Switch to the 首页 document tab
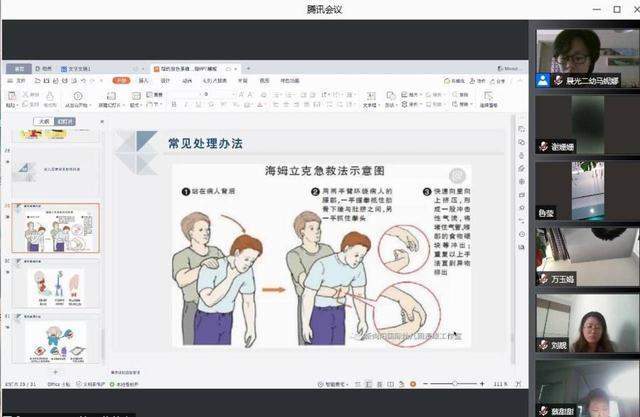640x417 pixels. point(19,69)
